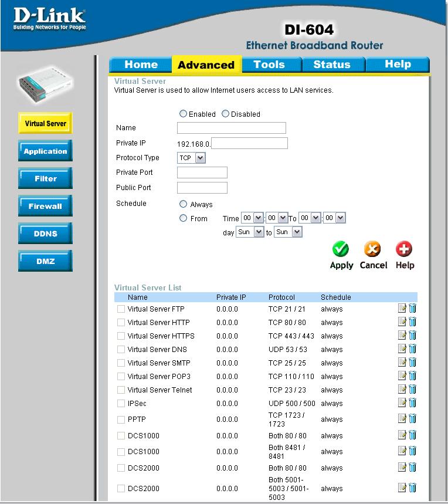Open the Application sidebar page
Screen dimensions: 448x504
(x=45, y=151)
